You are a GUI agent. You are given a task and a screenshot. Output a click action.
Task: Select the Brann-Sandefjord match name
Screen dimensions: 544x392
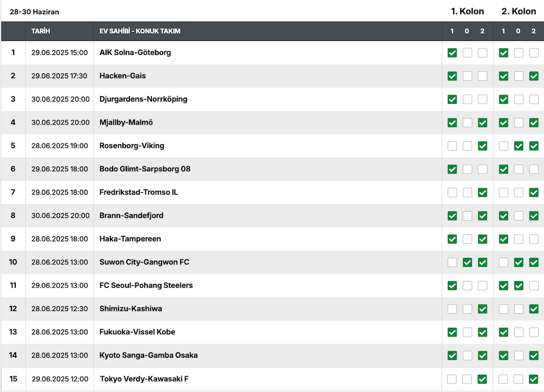tap(132, 215)
